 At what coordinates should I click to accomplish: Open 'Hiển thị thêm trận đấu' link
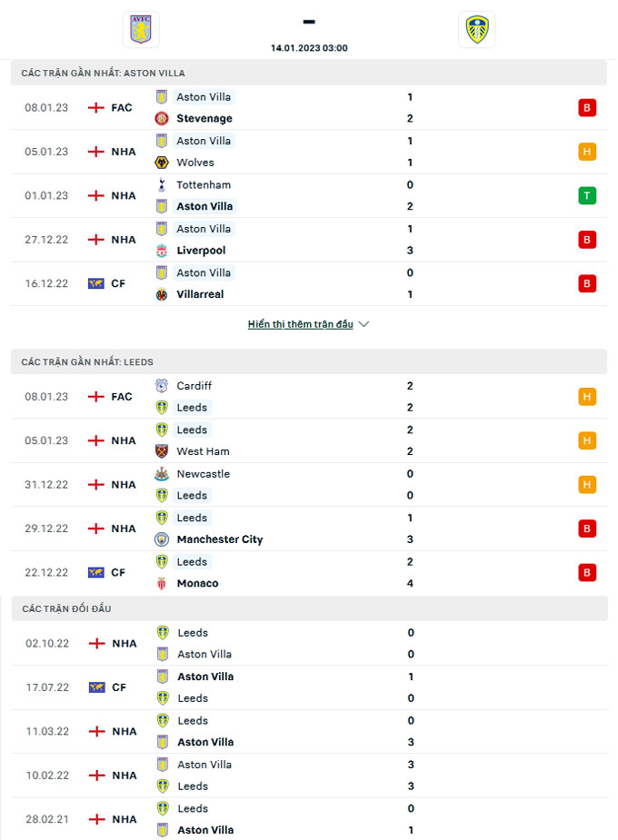pos(300,324)
